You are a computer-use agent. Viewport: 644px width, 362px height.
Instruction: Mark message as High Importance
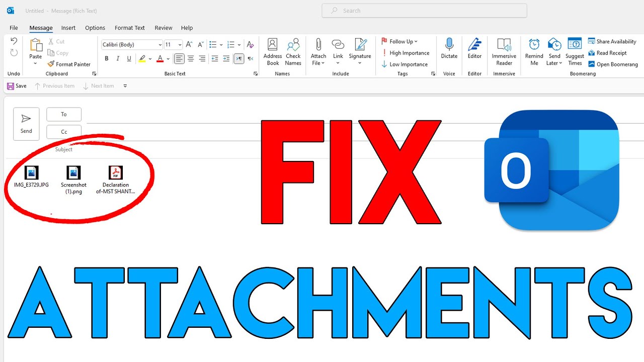point(405,53)
